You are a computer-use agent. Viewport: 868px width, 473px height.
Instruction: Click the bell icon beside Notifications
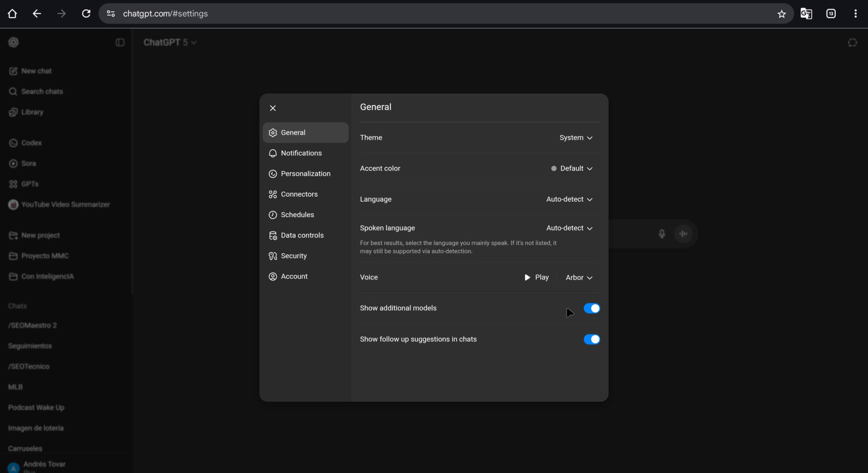pyautogui.click(x=273, y=153)
